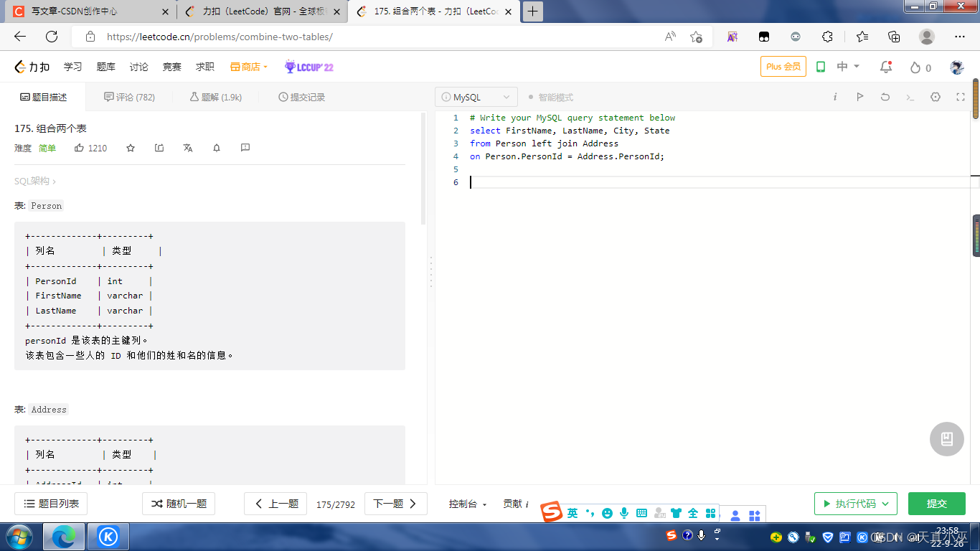Expand the SQL架构 schema section
The width and height of the screenshot is (980, 551).
34,182
